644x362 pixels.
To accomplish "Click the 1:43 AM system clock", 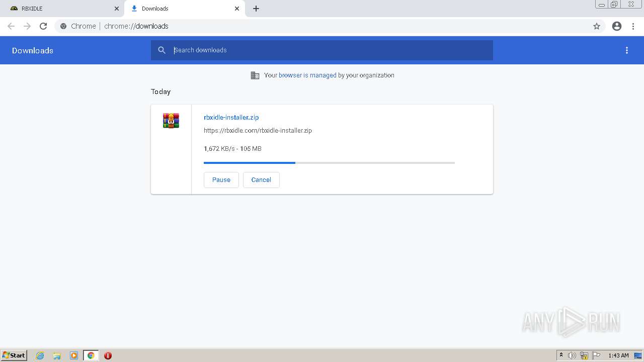I will click(618, 355).
